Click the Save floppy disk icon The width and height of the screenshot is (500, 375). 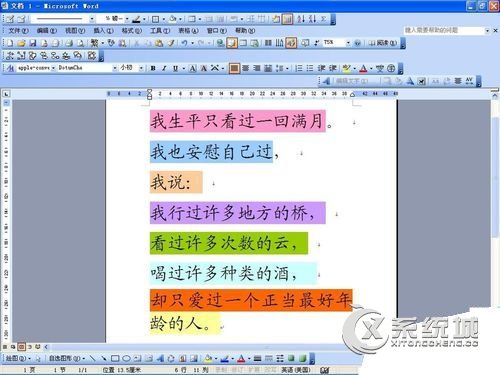tap(32, 43)
